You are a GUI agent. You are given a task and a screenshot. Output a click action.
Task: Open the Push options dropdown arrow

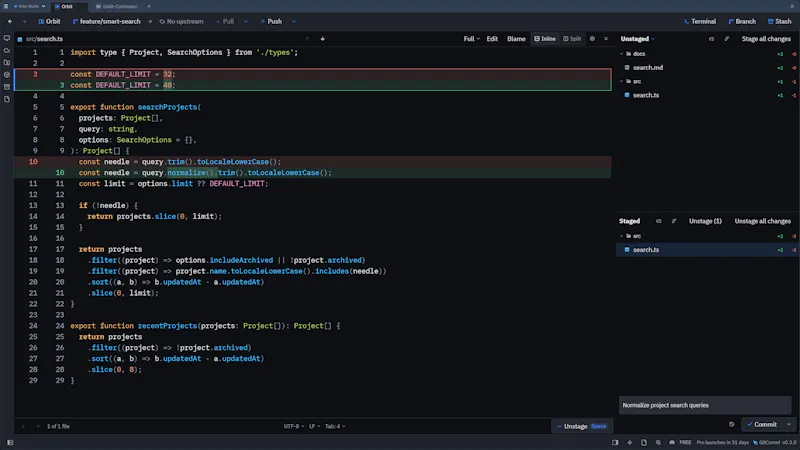(x=294, y=21)
